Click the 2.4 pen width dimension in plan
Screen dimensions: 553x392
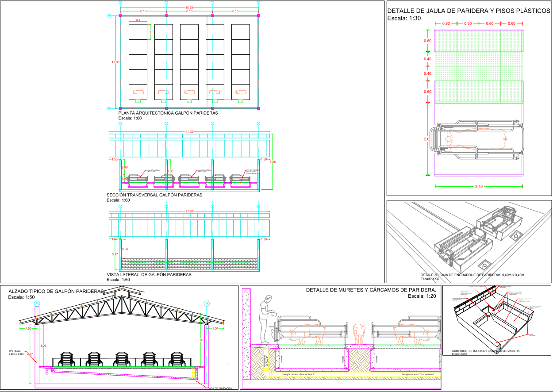(x=138, y=20)
